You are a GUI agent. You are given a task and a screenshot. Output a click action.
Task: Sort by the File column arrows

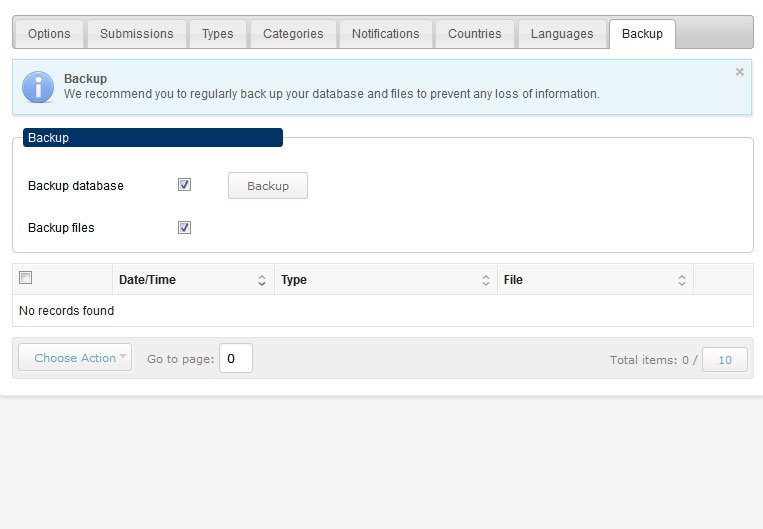point(682,280)
